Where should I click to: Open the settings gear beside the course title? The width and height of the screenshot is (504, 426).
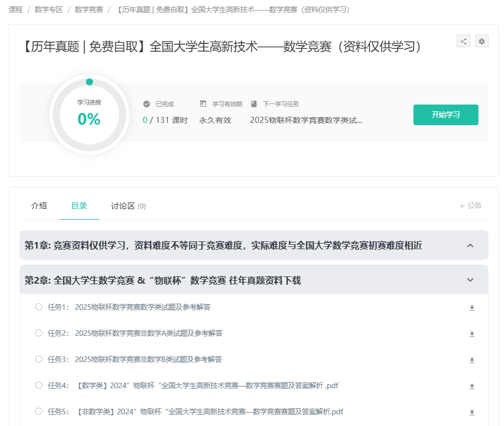tap(482, 41)
